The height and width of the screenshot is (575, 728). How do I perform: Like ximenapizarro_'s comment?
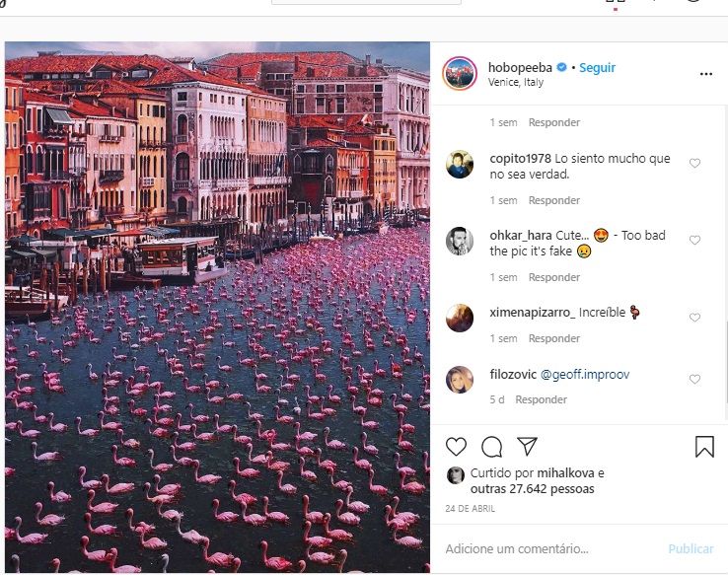694,318
